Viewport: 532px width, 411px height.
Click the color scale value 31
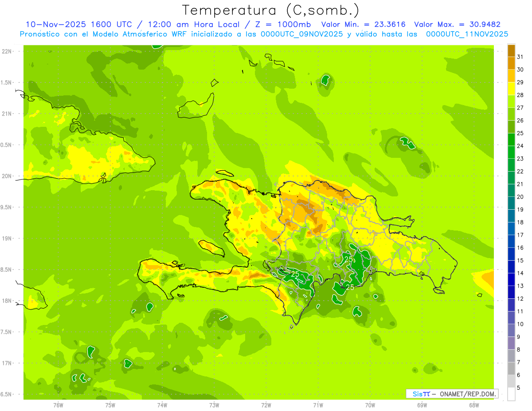click(x=520, y=57)
